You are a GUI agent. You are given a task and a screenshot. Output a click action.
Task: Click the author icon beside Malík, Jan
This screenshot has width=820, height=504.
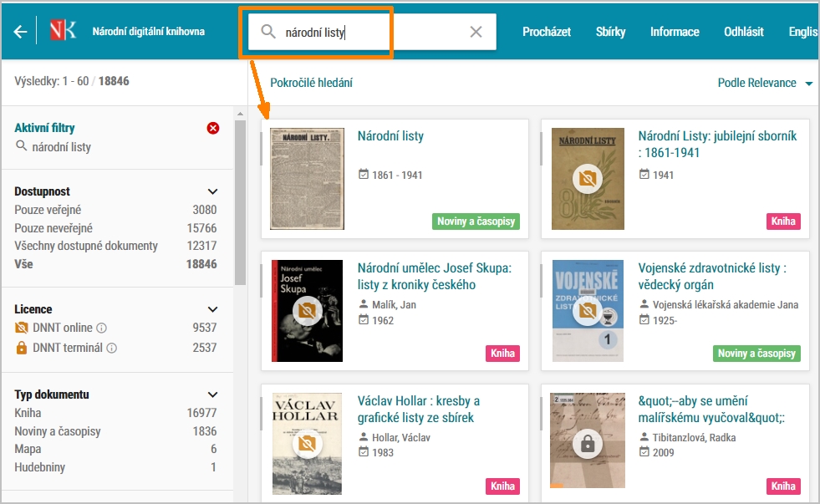pos(364,303)
